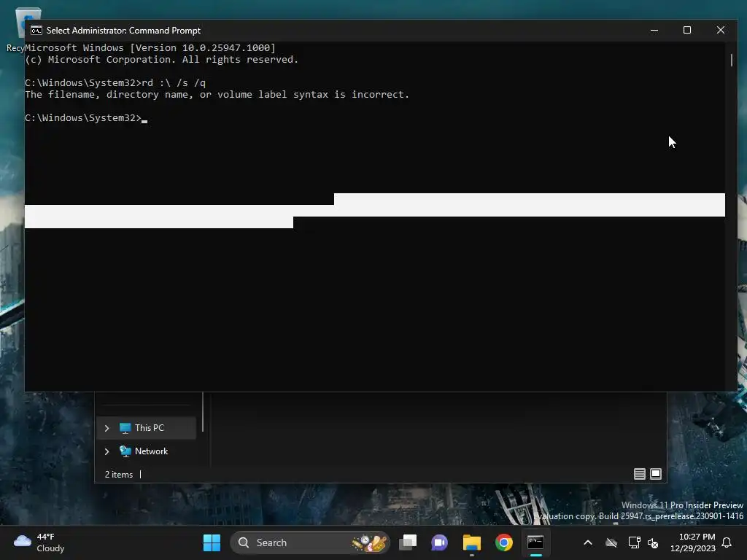Click the search highlights graphic in Search box

(x=369, y=542)
